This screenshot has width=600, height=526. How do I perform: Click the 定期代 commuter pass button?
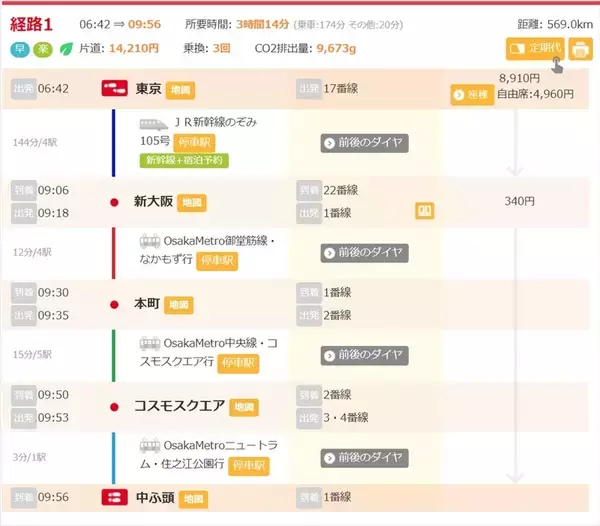point(535,49)
